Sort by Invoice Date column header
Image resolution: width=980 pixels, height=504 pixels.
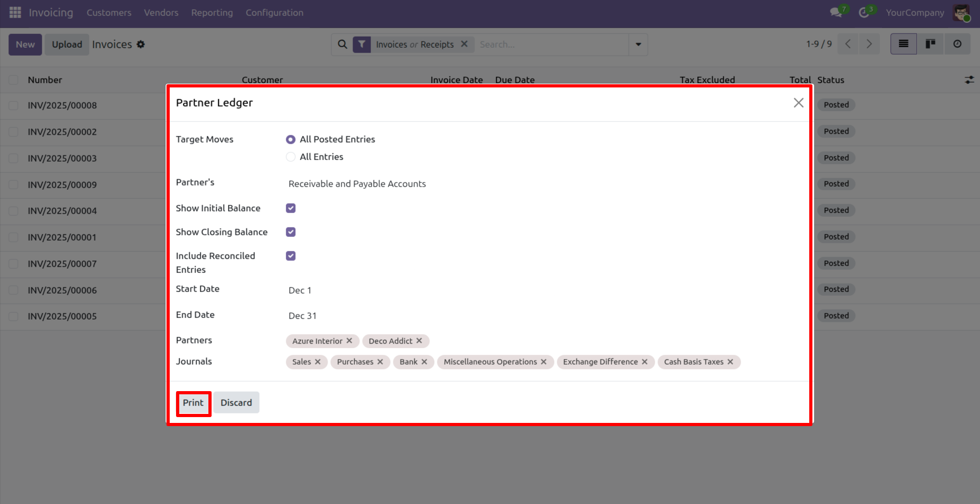(x=457, y=80)
